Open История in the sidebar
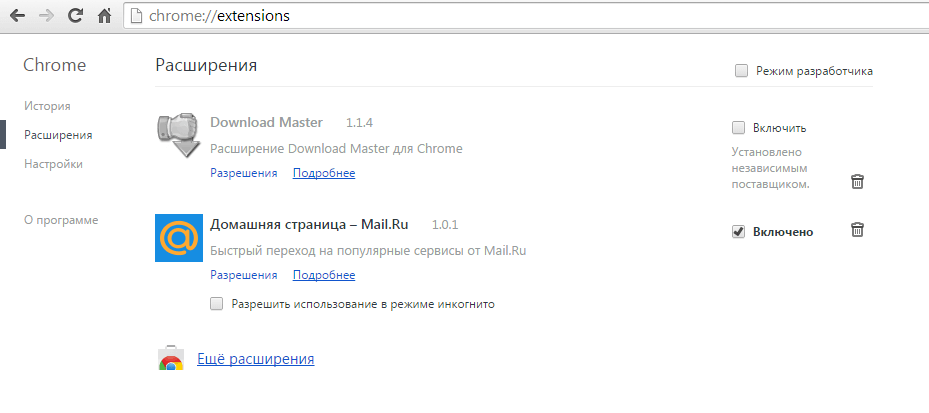Screen dimensions: 929x413 (x=47, y=105)
